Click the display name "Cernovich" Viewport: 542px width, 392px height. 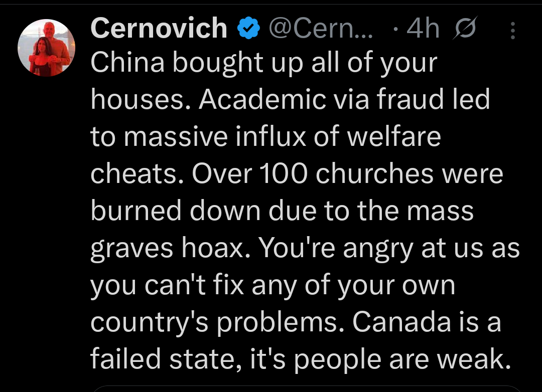click(159, 29)
